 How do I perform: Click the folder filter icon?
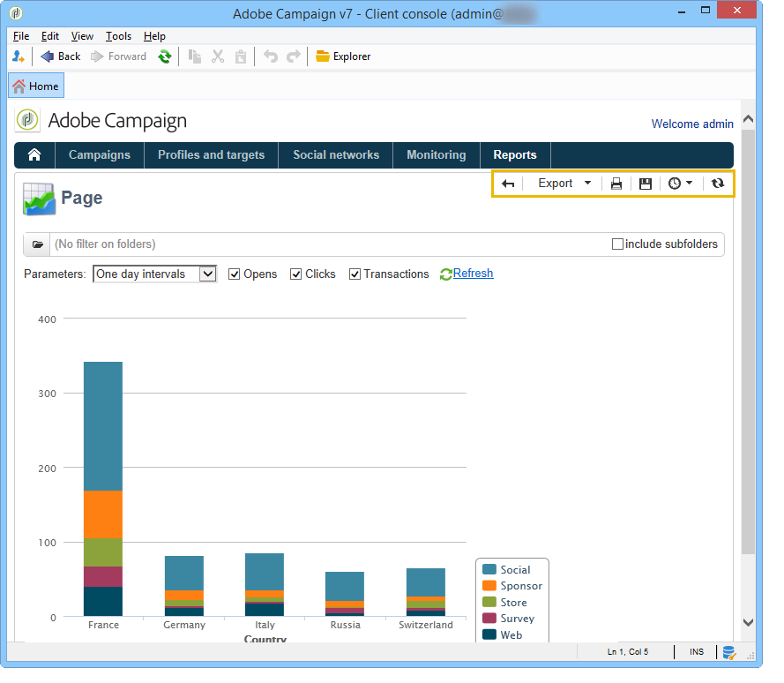pyautogui.click(x=38, y=244)
